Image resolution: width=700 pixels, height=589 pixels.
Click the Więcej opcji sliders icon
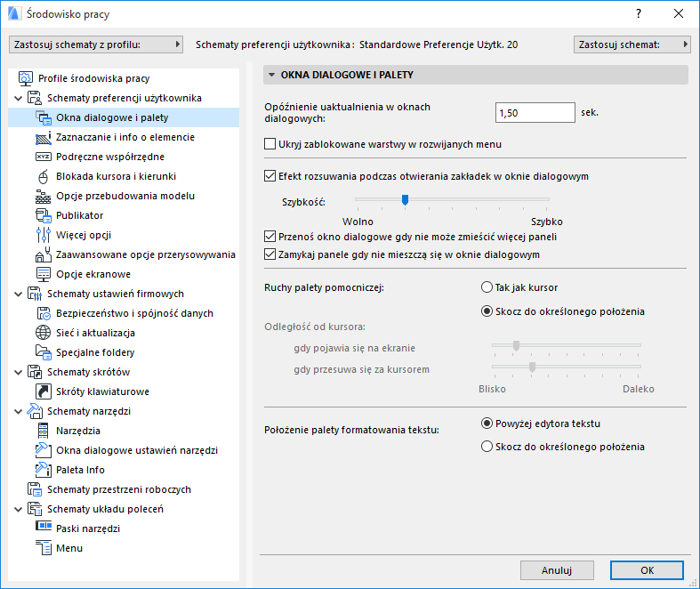click(x=44, y=235)
